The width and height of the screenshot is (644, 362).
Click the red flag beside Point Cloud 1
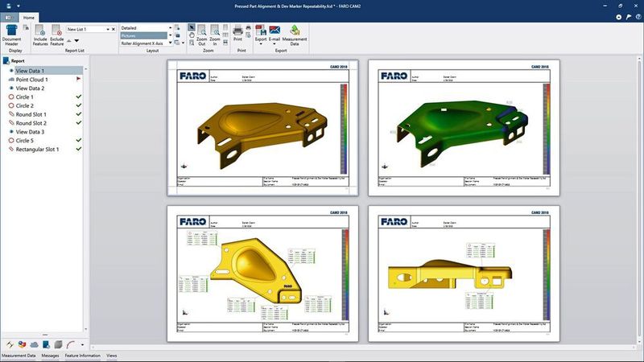click(x=78, y=79)
